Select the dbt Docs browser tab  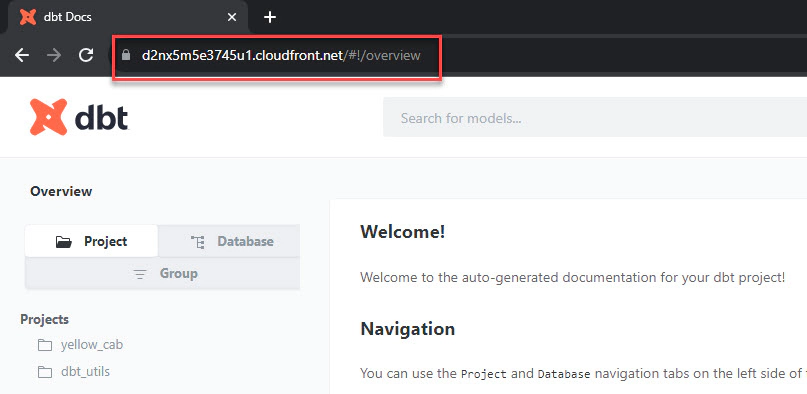click(x=124, y=18)
